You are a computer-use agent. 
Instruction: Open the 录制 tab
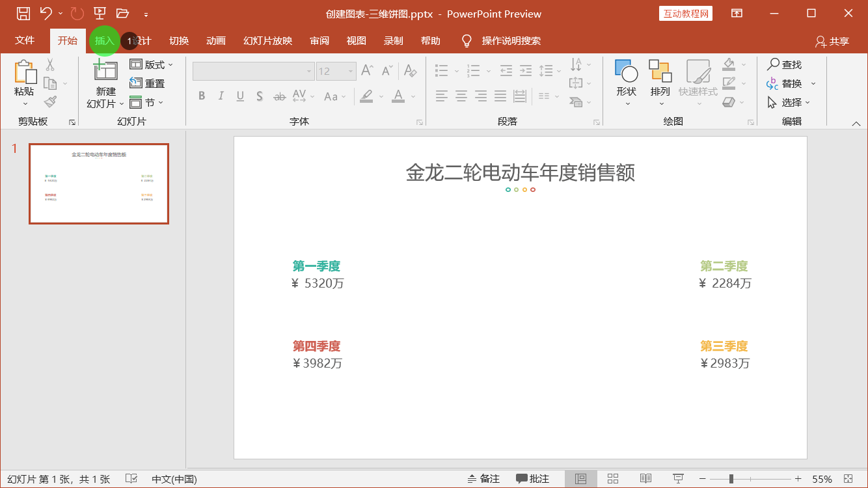(394, 40)
